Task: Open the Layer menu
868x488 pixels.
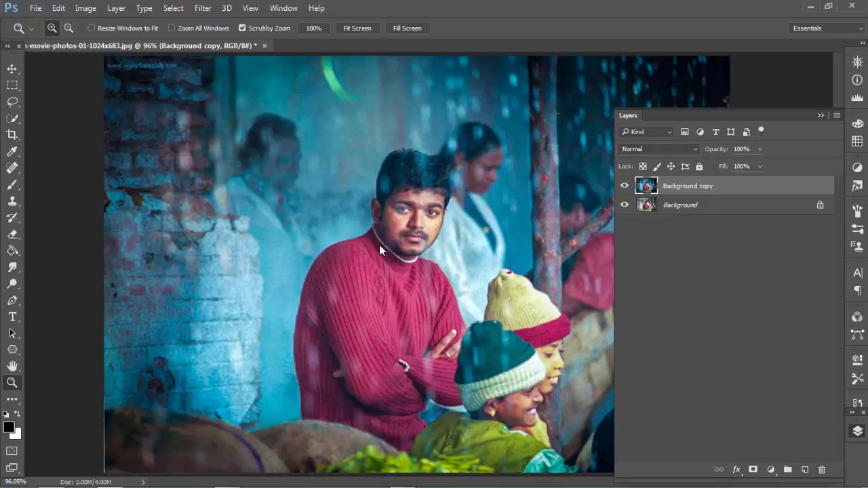Action: point(116,8)
